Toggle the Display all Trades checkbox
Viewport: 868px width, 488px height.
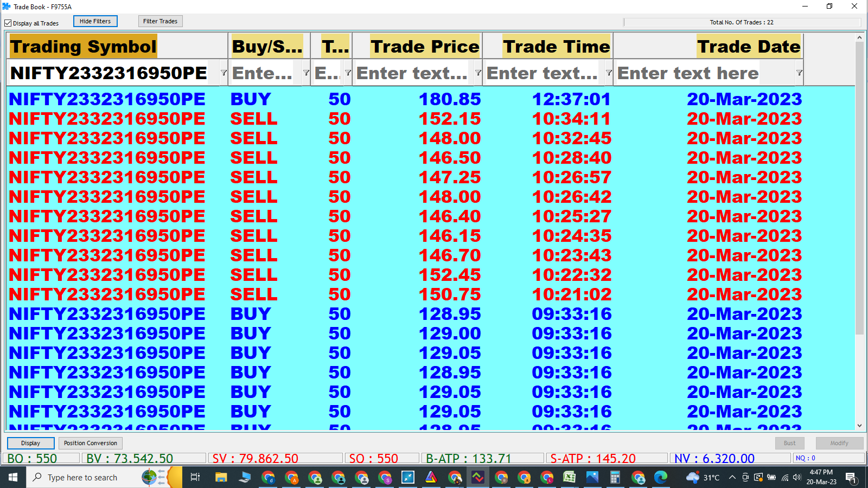click(8, 23)
